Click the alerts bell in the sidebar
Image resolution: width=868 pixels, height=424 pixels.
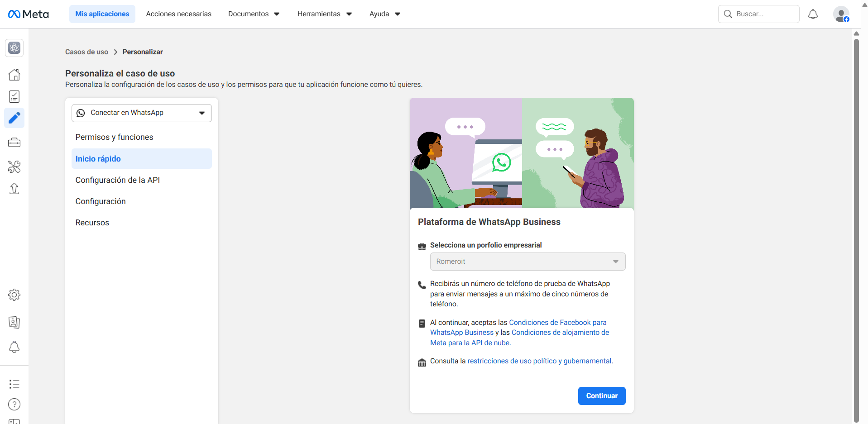tap(14, 347)
